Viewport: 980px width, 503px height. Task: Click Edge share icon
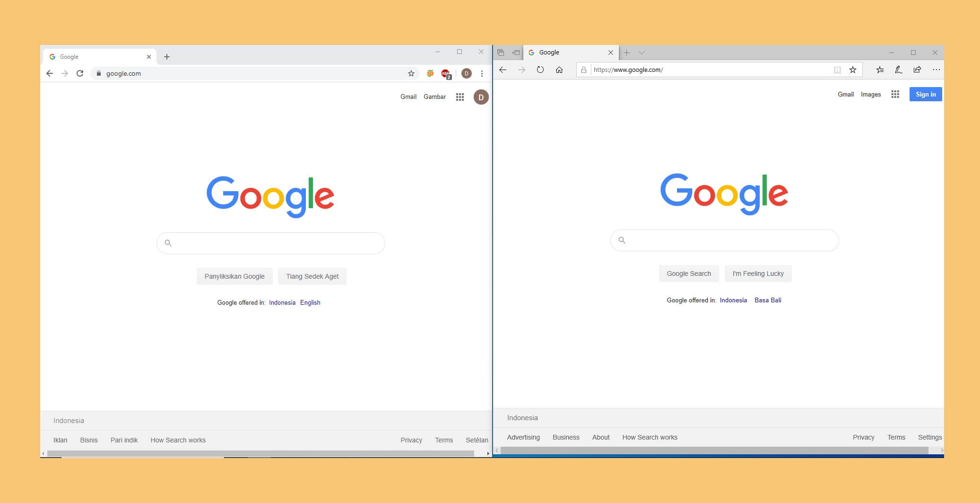pos(917,70)
